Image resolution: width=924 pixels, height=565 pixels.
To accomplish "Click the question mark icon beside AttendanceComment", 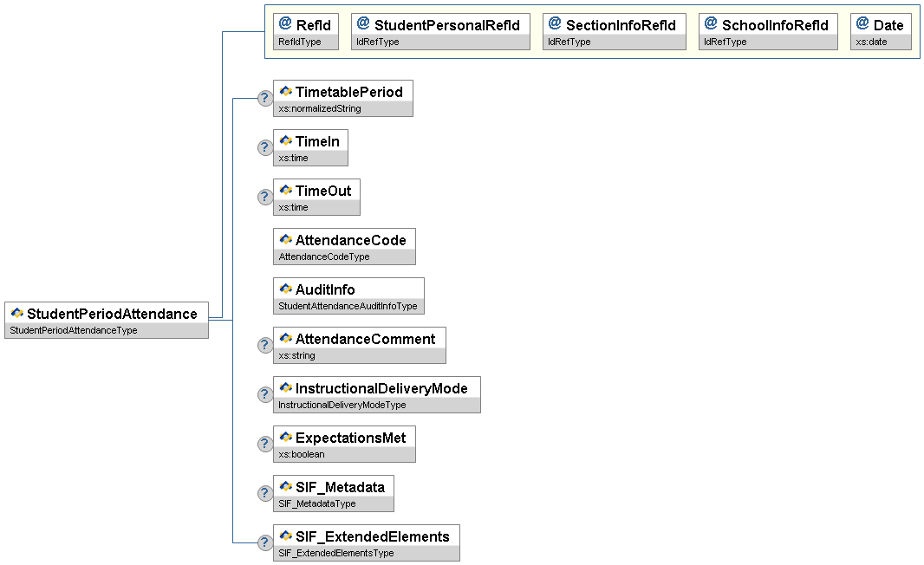I will pos(265,346).
